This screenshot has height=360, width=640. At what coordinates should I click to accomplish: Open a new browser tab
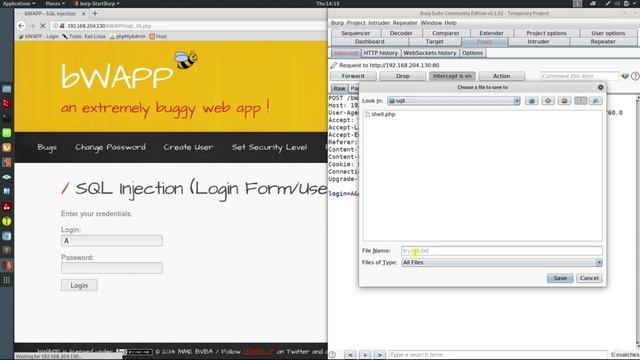[x=95, y=13]
